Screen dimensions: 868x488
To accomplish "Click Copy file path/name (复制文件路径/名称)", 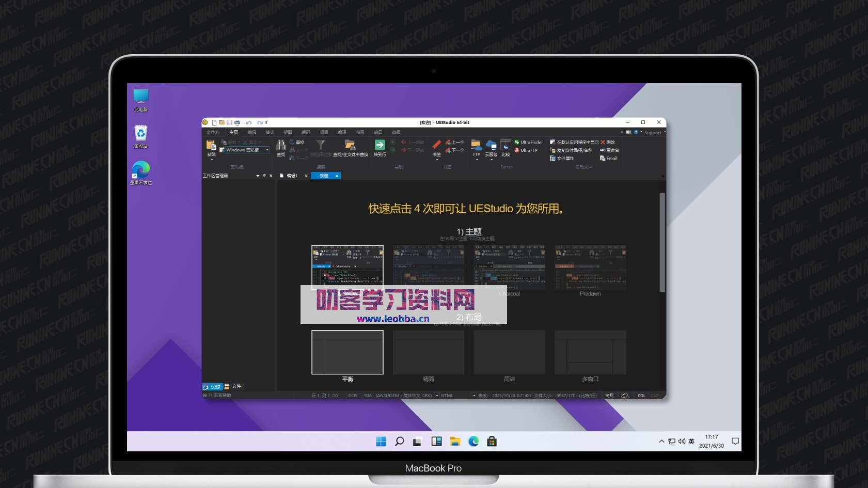I will (x=571, y=150).
